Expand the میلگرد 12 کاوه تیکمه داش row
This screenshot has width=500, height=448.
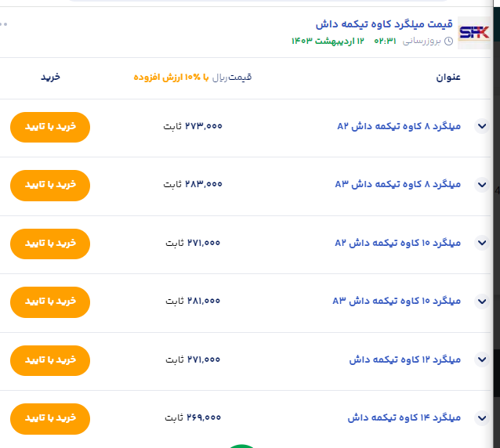coord(482,360)
